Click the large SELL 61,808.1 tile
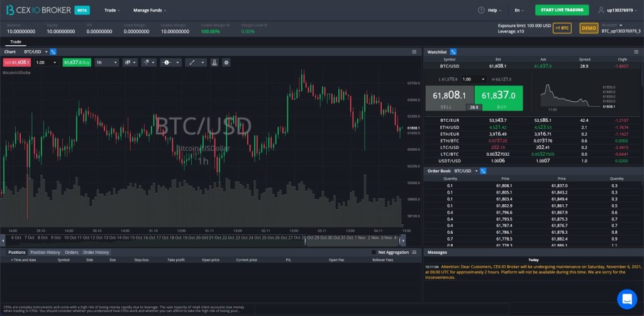644x316 pixels. tap(450, 98)
